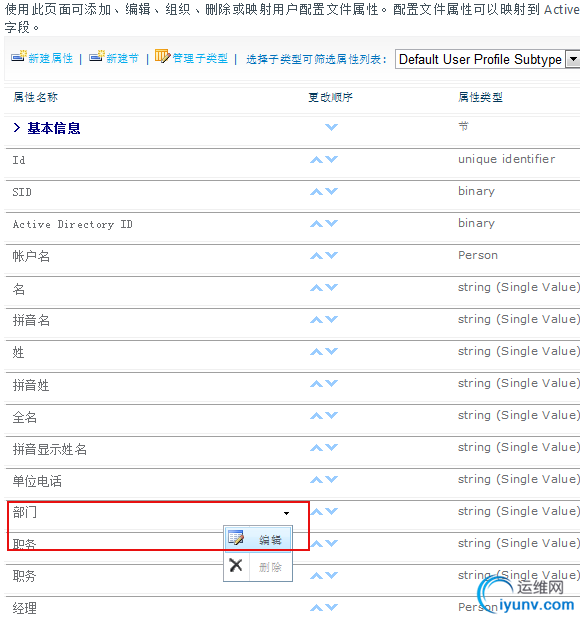Move 单位电话 property up
580x621 pixels.
[x=316, y=480]
